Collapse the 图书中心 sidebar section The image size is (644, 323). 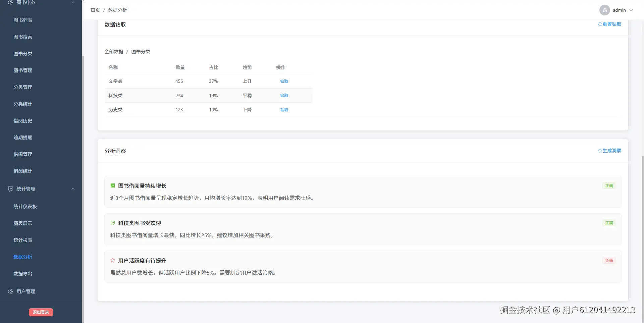73,3
